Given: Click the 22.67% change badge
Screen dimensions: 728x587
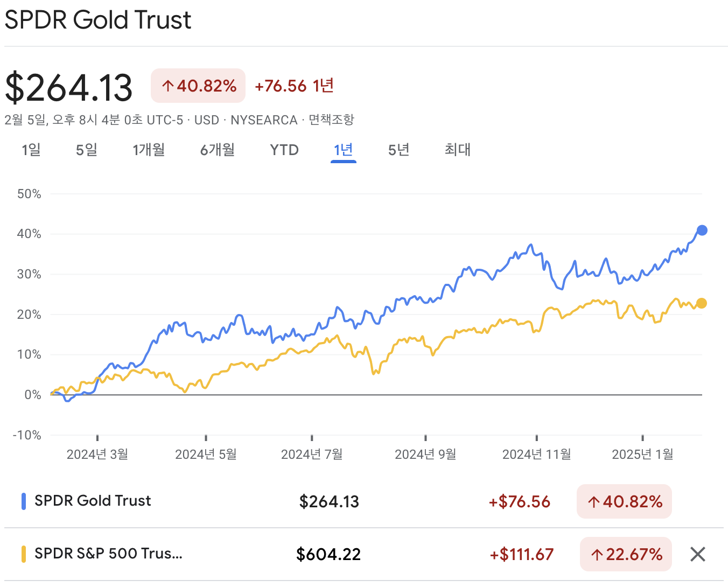Looking at the screenshot, I should coord(626,554).
